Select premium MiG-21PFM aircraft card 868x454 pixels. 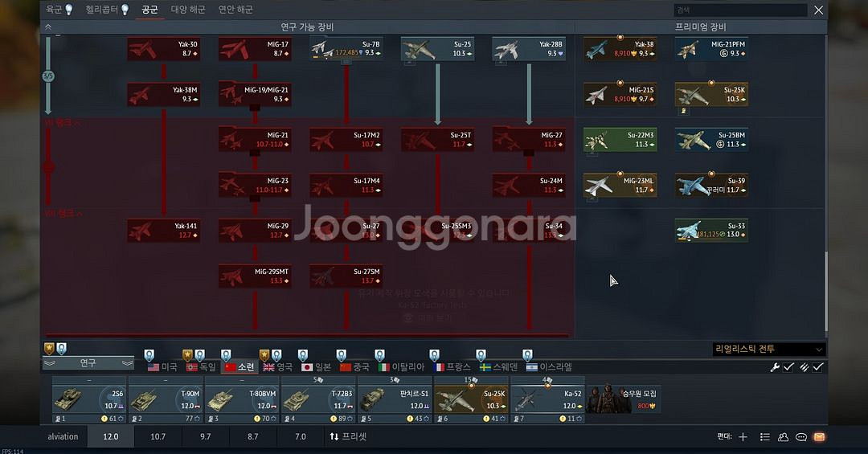pos(711,49)
